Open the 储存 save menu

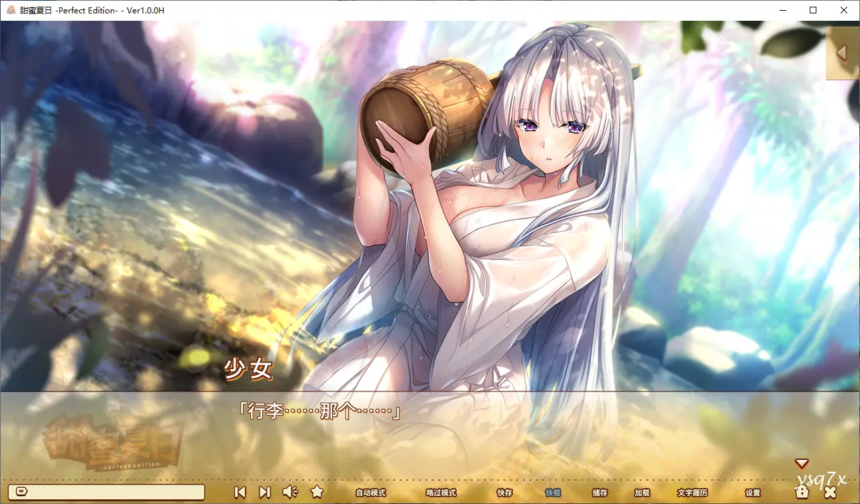[x=600, y=493]
